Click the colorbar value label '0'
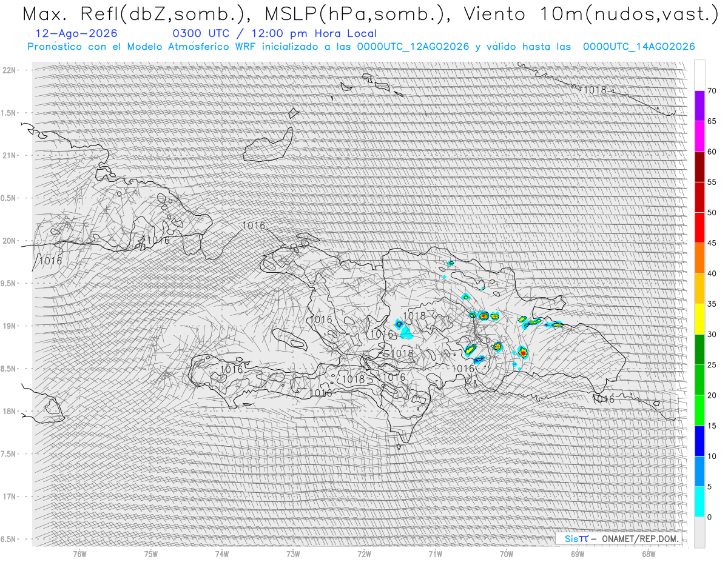The width and height of the screenshot is (728, 562). coord(709,517)
